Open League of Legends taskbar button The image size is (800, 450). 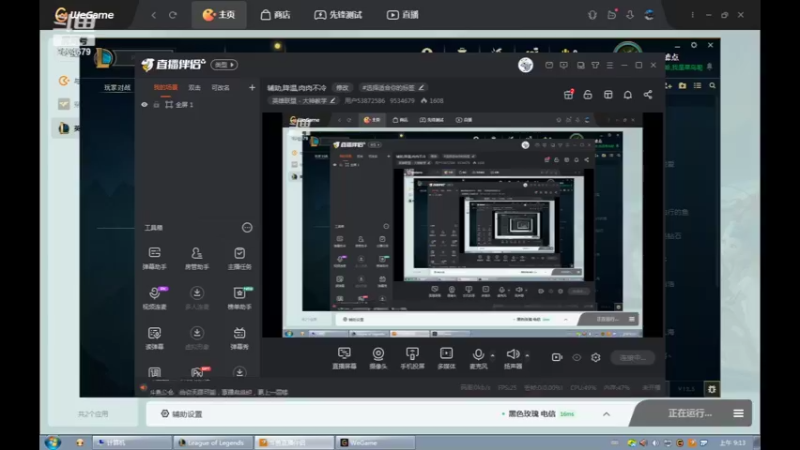212,442
